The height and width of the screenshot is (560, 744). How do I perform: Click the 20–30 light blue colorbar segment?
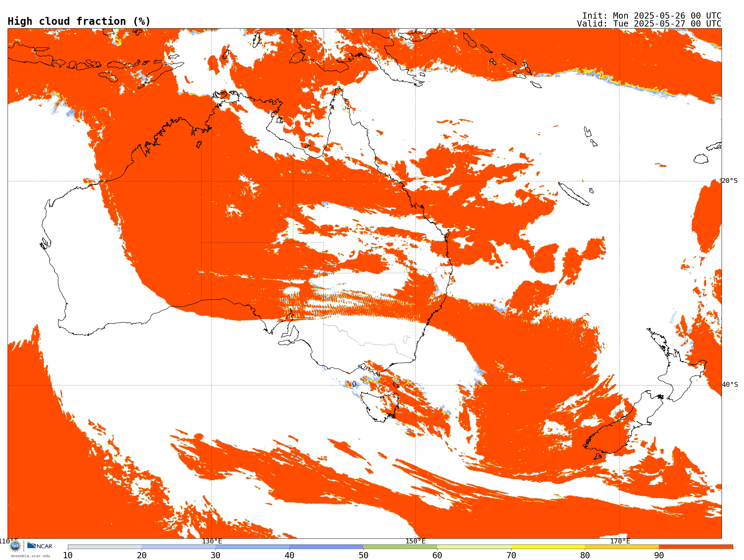coord(178,547)
